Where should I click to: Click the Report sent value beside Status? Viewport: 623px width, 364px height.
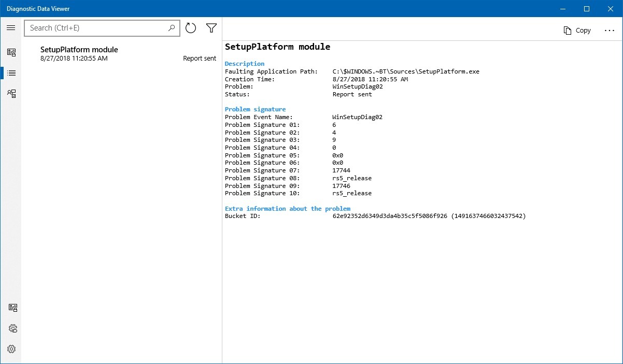[x=352, y=94]
